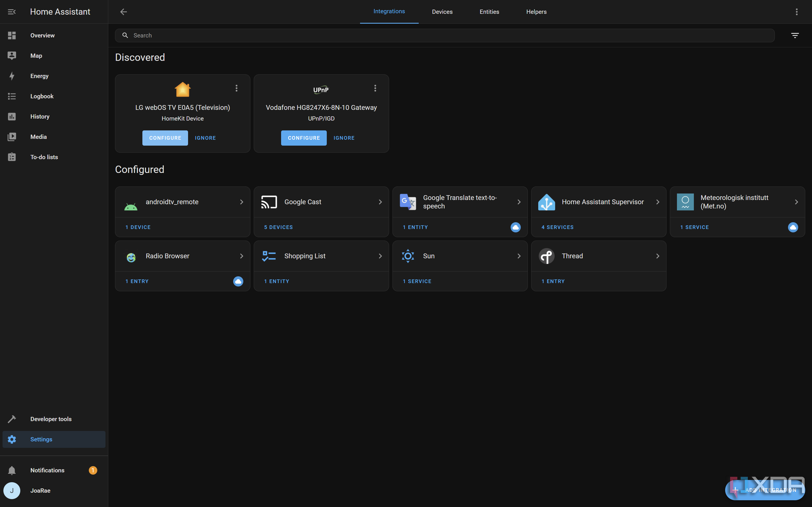Open Developer tools

pos(51,419)
